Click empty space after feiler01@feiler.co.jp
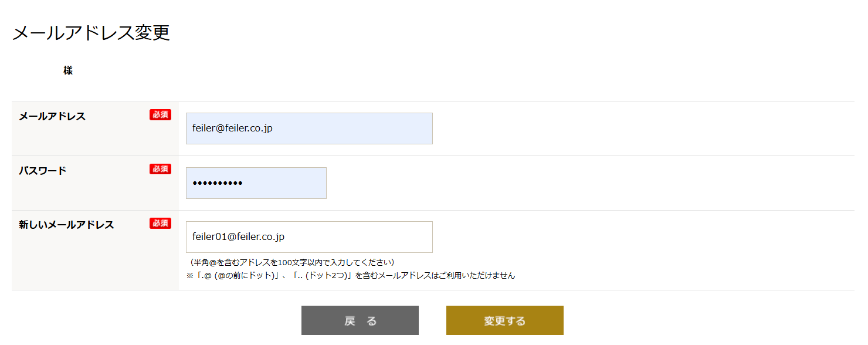 click(364, 237)
